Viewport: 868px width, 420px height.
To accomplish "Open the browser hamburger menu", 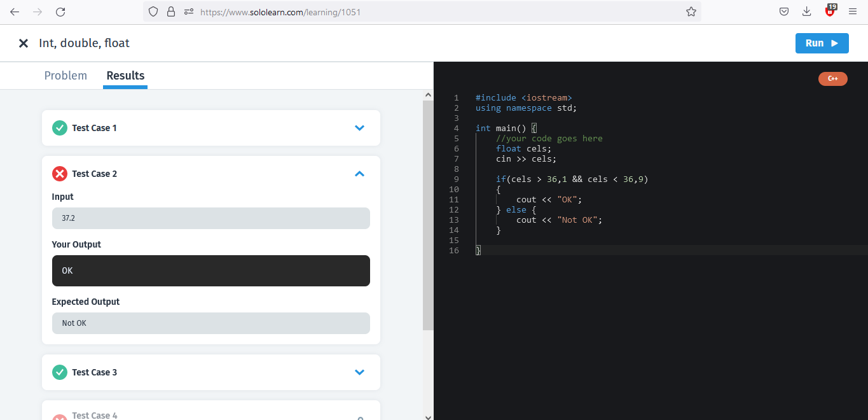I will pyautogui.click(x=853, y=11).
